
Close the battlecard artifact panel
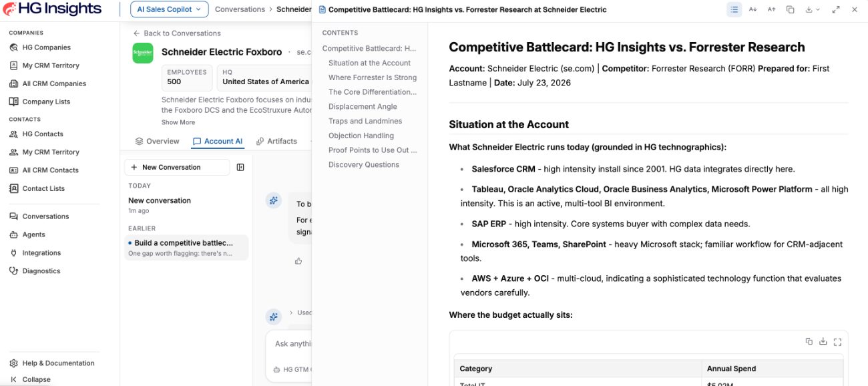click(x=854, y=9)
